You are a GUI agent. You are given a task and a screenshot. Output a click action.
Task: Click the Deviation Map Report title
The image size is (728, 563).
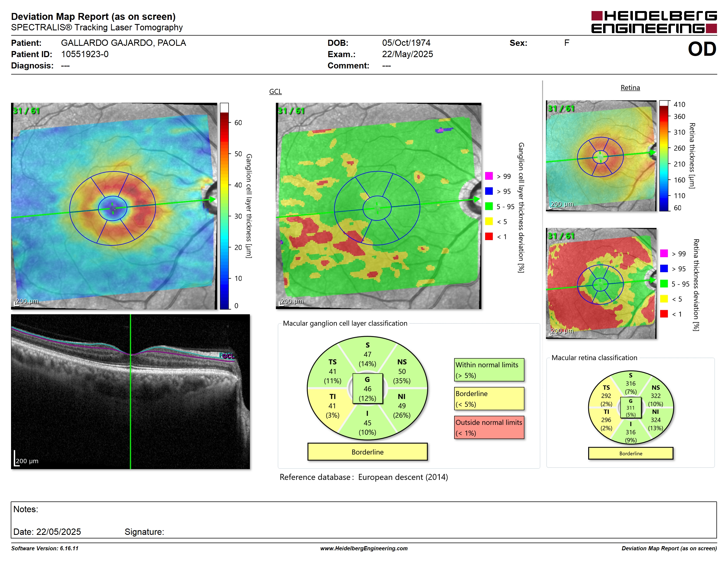(93, 16)
